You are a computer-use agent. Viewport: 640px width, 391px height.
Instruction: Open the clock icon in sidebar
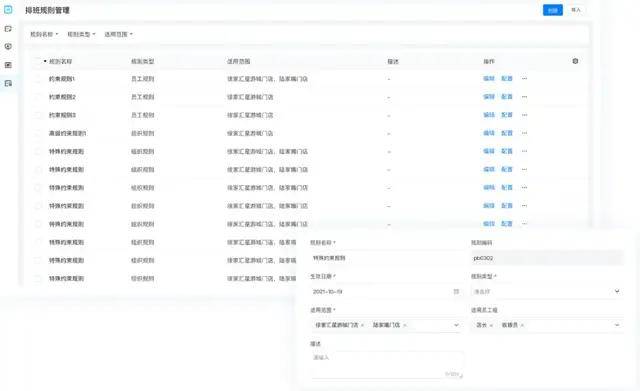pos(8,47)
